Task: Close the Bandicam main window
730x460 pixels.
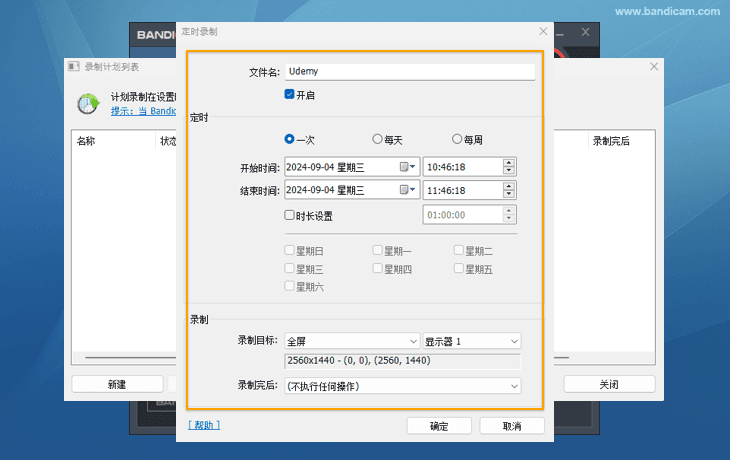Action: [585, 32]
